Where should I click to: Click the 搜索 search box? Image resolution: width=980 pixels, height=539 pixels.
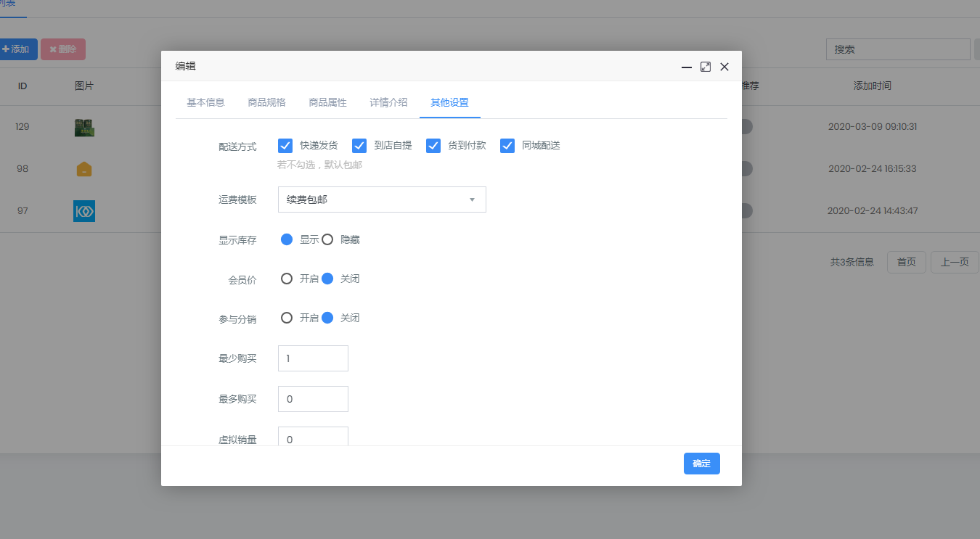click(897, 49)
